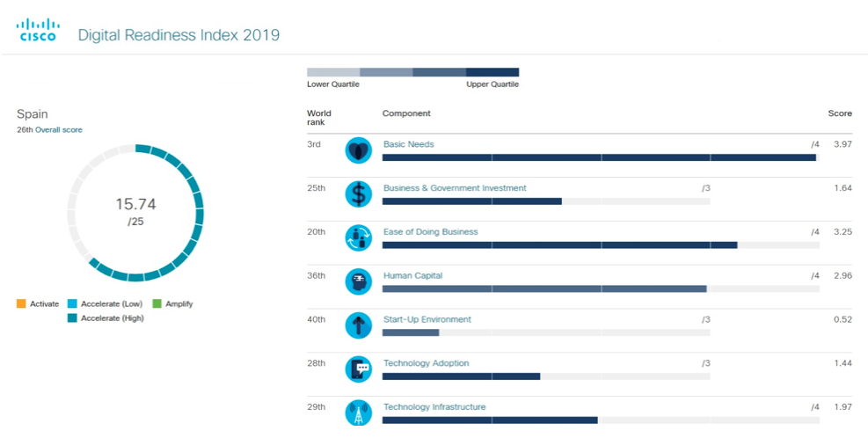
Task: Click the Amplify legend label
Action: click(x=179, y=304)
